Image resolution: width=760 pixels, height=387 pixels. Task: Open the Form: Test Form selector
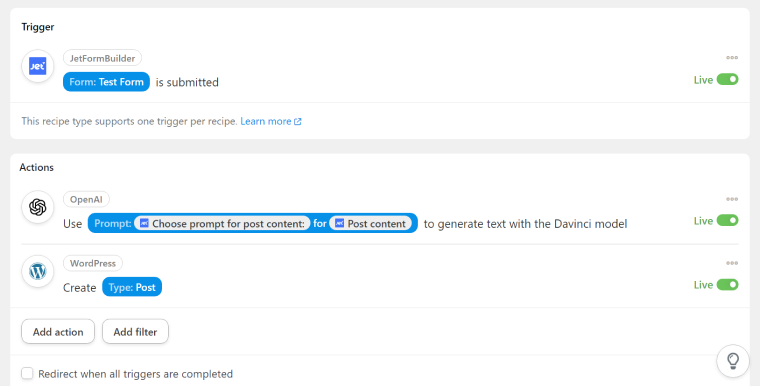point(106,82)
